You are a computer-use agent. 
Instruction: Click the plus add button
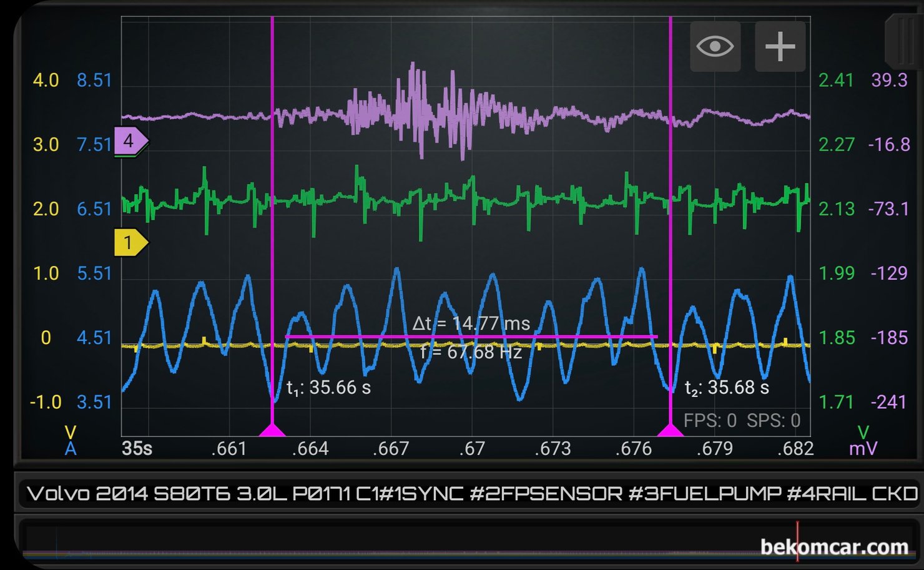pos(780,46)
